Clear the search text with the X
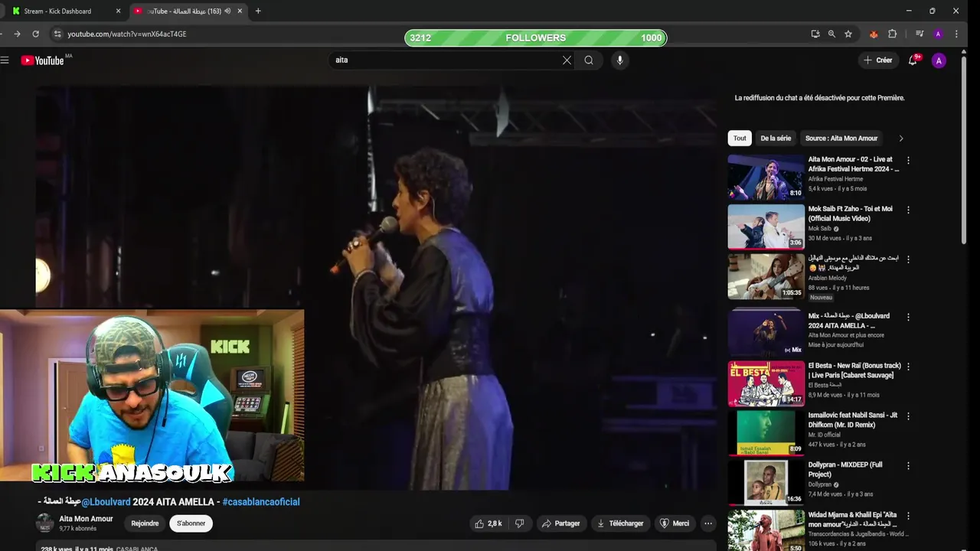980x551 pixels. 567,60
